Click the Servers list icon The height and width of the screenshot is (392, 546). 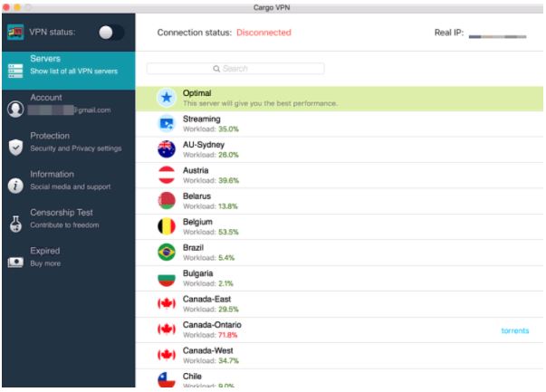coord(15,71)
